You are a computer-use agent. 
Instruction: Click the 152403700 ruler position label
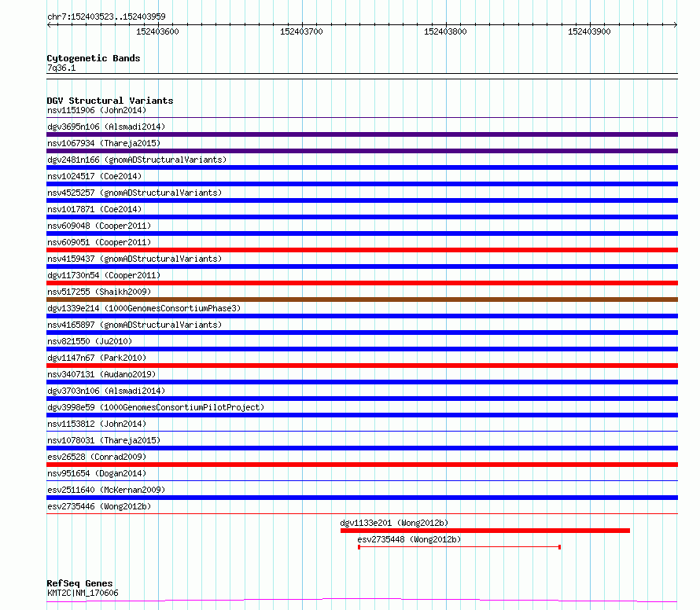click(x=301, y=31)
